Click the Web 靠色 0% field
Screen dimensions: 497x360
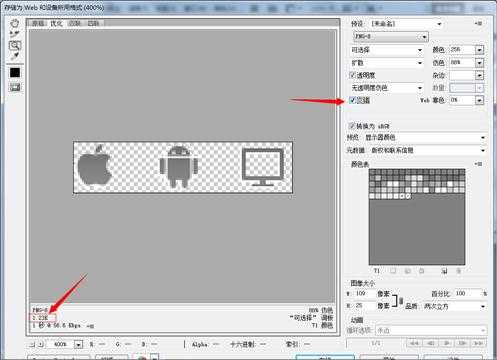(462, 100)
